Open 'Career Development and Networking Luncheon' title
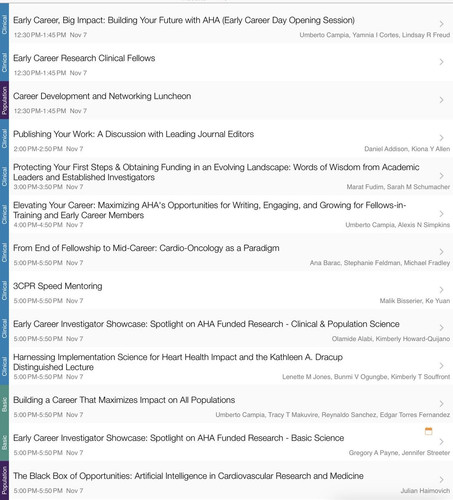 [102, 96]
